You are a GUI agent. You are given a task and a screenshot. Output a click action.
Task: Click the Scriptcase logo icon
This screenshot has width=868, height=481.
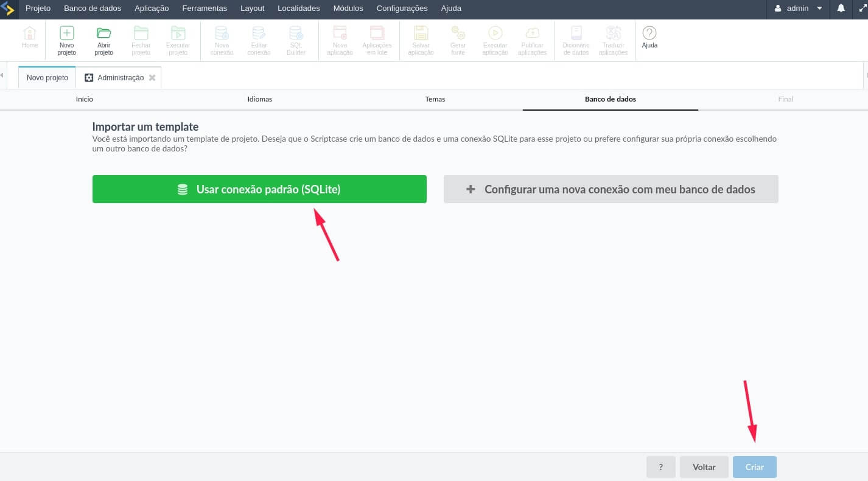tap(8, 9)
